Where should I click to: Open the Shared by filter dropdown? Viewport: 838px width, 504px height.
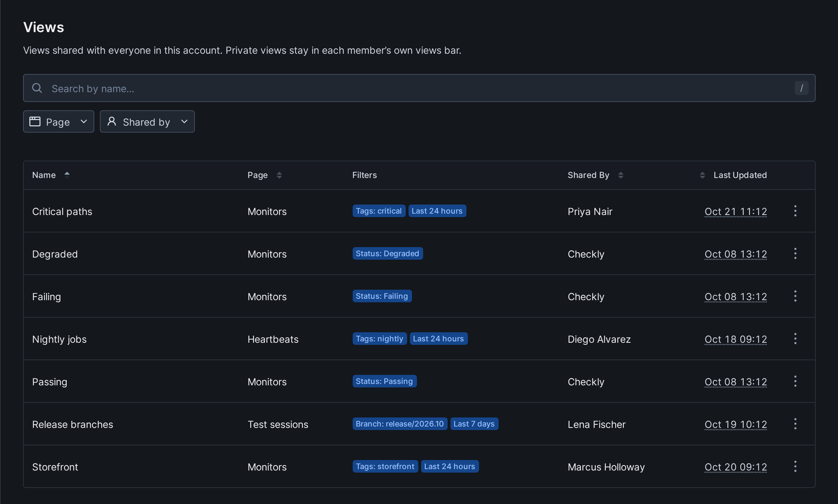click(x=147, y=121)
